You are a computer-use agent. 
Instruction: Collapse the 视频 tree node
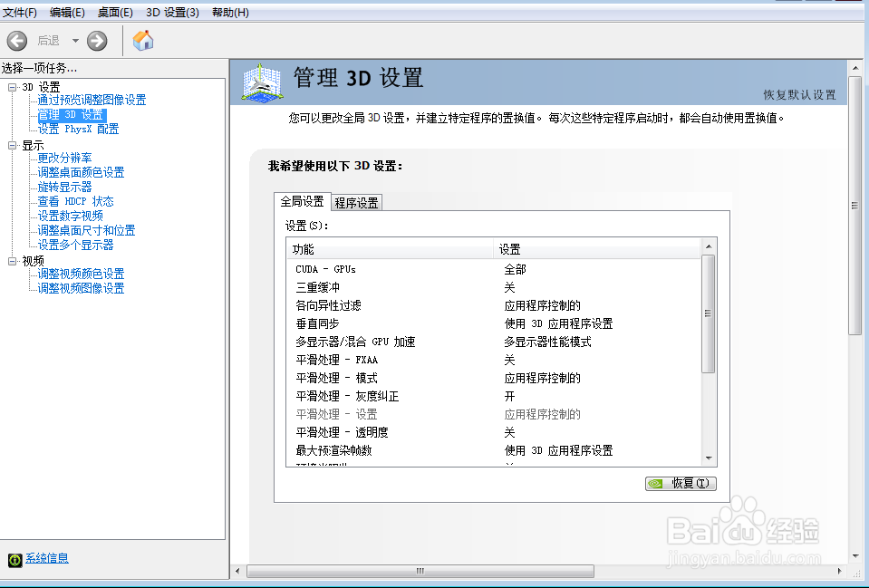pyautogui.click(x=12, y=261)
